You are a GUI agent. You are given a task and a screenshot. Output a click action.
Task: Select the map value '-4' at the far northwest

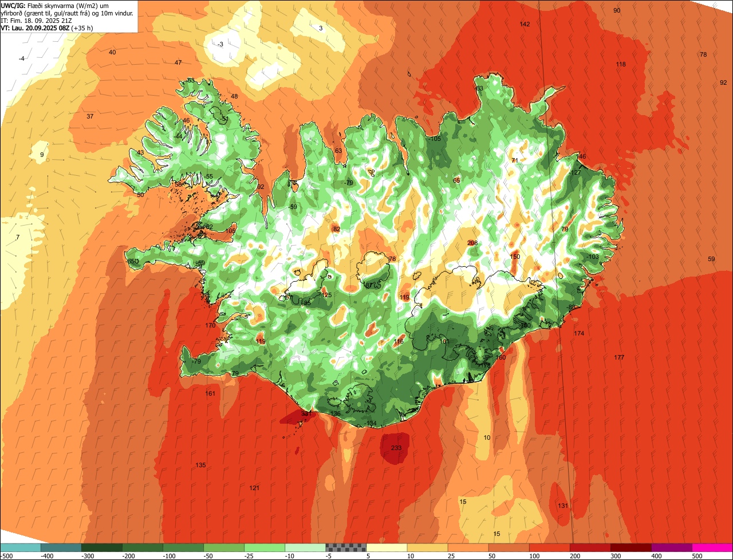(x=21, y=58)
